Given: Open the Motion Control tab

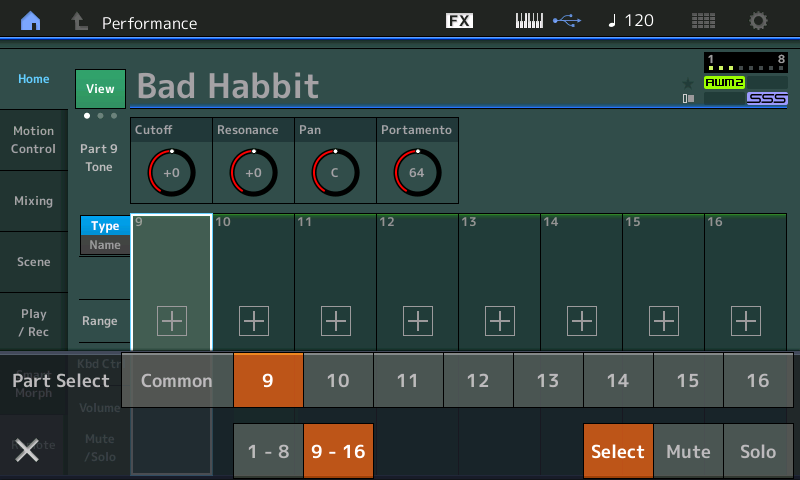Looking at the screenshot, I should click(33, 140).
